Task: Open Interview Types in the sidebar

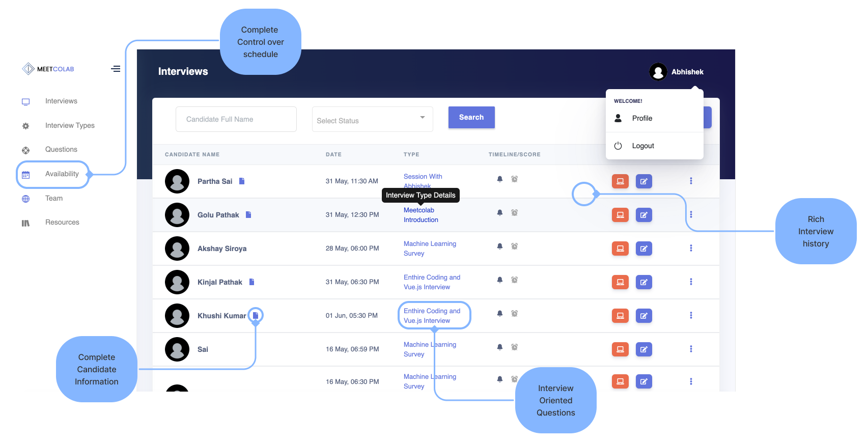Action: click(70, 126)
